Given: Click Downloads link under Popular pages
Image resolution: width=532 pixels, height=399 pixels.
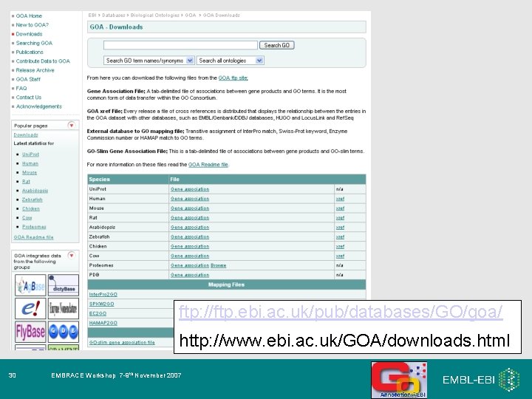Looking at the screenshot, I should 26,134.
